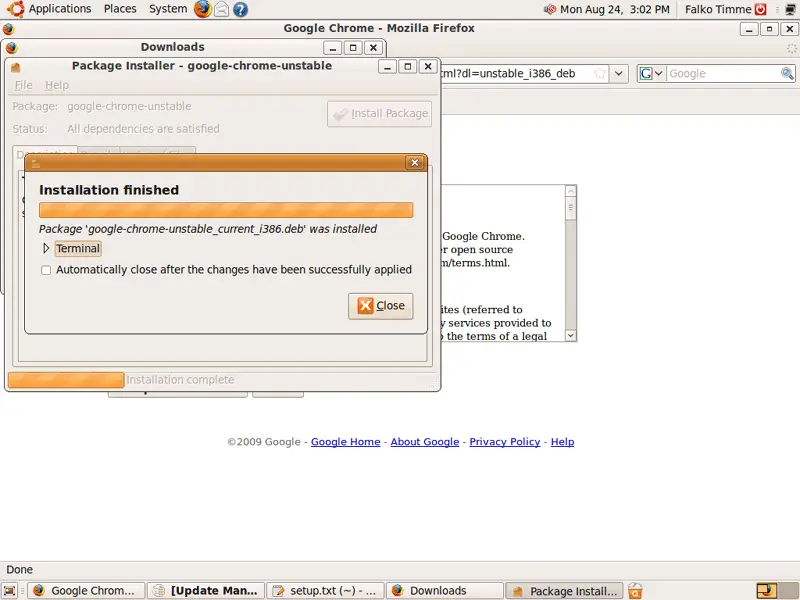Switch to Google Chrome taskbar entry
This screenshot has height=600, width=800.
[x=86, y=591]
